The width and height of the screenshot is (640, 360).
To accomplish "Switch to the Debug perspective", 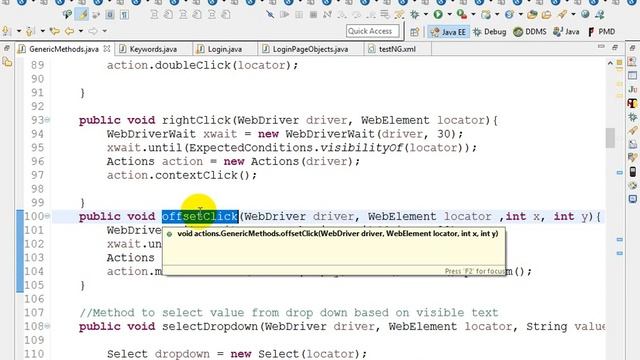I will (x=490, y=32).
